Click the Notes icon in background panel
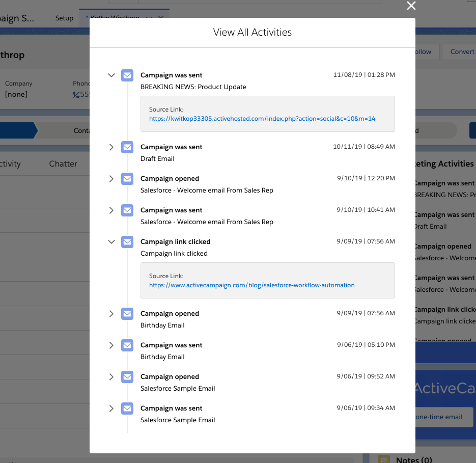This screenshot has width=476, height=463. tap(384, 459)
